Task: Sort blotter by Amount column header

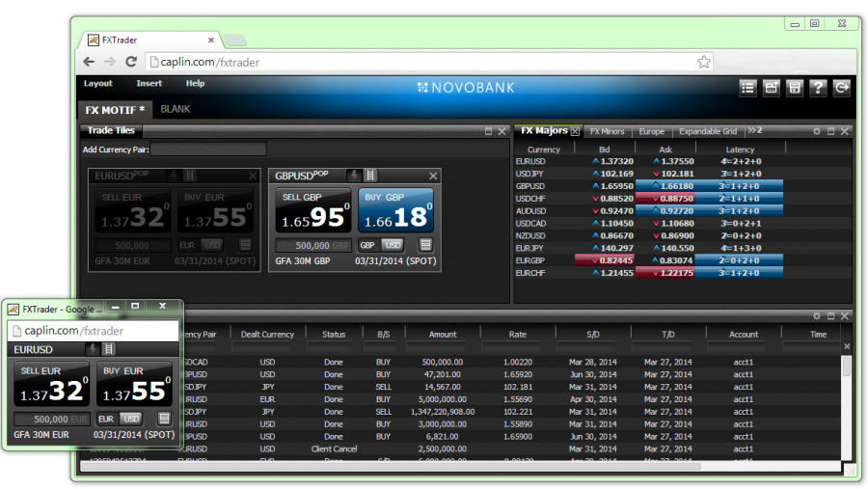Action: coord(443,334)
